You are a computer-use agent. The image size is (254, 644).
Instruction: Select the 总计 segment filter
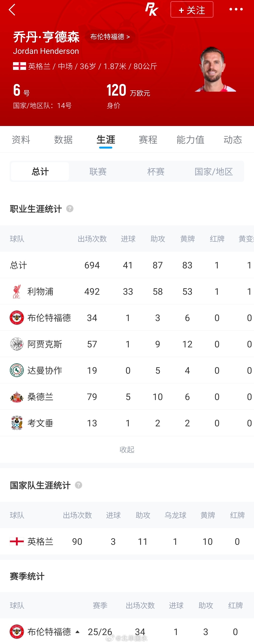coord(40,172)
